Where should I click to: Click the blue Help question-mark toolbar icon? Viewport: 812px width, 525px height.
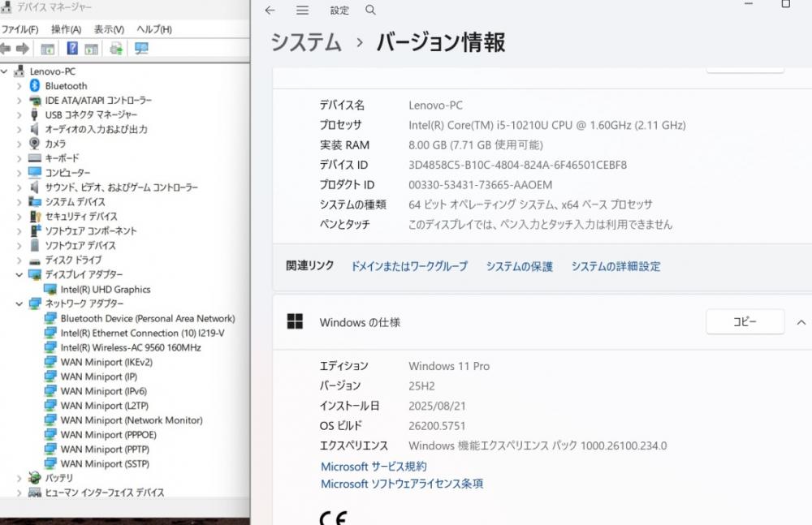[x=72, y=49]
